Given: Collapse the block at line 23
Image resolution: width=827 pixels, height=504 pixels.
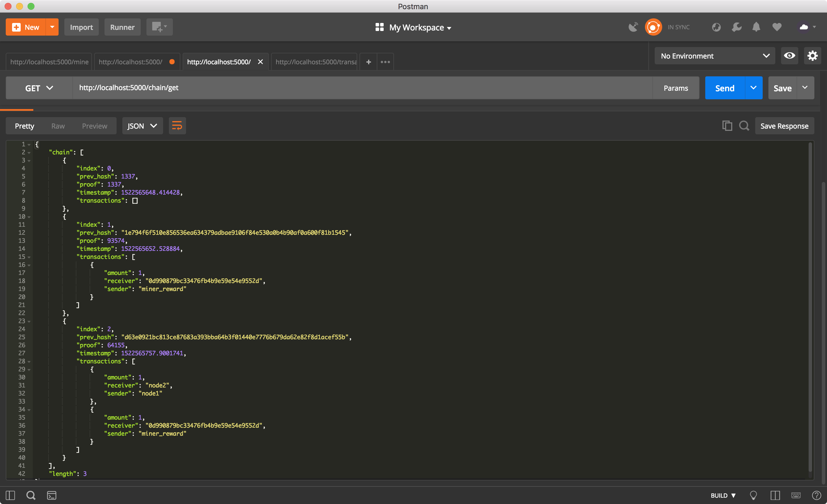Looking at the screenshot, I should click(29, 321).
